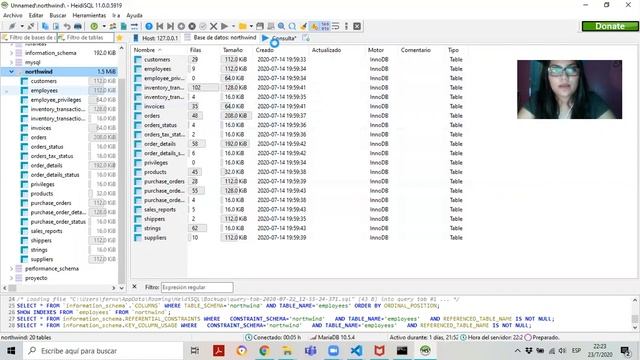Click the blue Help icon
This screenshot has height=360, width=640.
coord(149,26)
